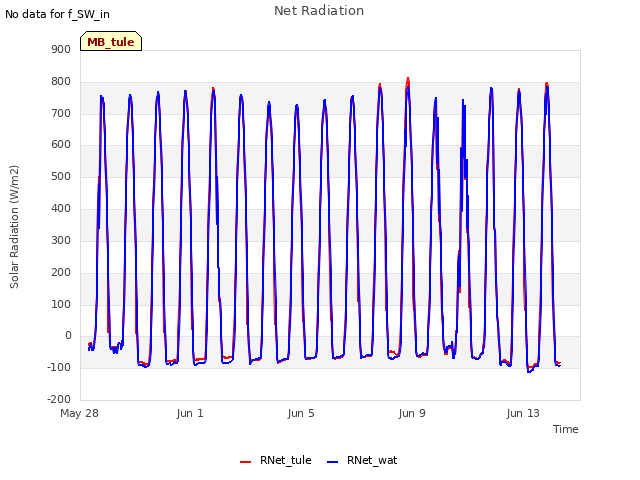Click the 900 y-axis tick label
This screenshot has height=480, width=640.
point(61,49)
